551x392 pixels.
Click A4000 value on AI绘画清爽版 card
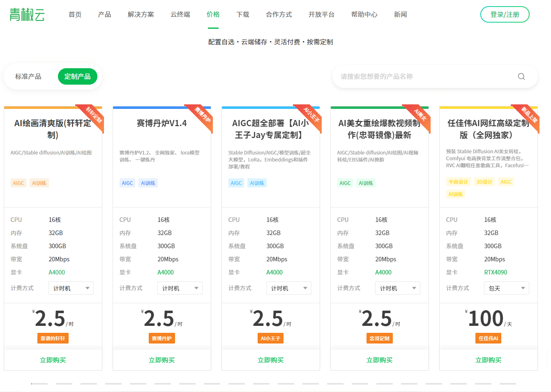click(57, 272)
